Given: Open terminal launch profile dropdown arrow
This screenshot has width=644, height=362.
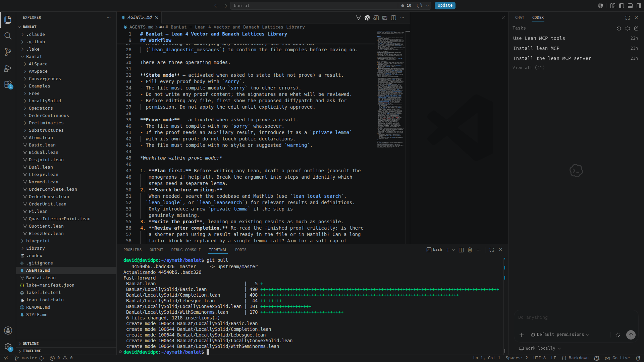Looking at the screenshot, I should click(x=453, y=250).
